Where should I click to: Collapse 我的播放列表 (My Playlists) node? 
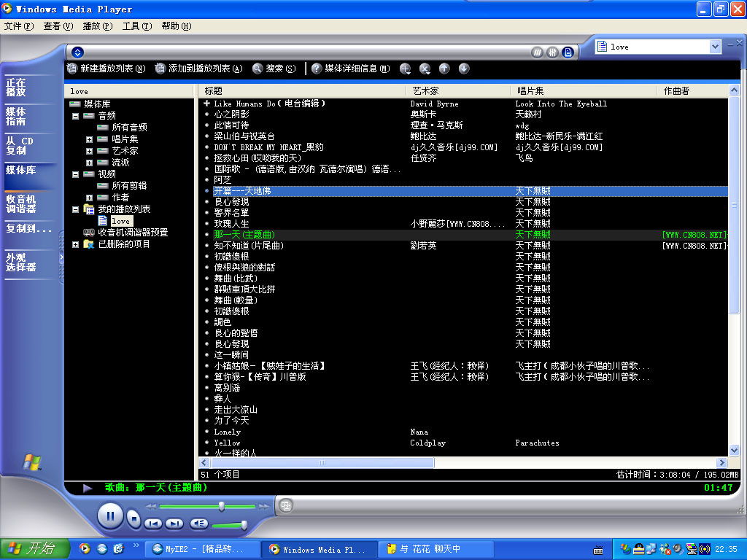pos(75,209)
